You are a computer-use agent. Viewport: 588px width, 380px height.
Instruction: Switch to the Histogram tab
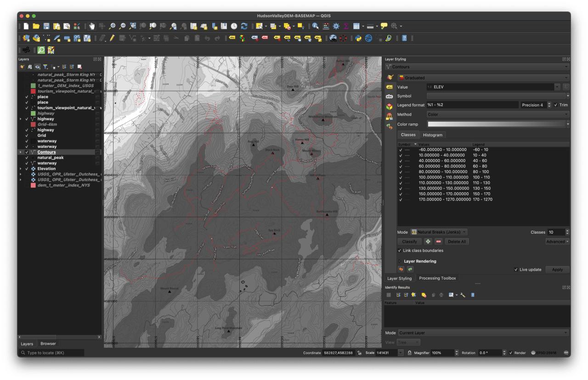433,134
